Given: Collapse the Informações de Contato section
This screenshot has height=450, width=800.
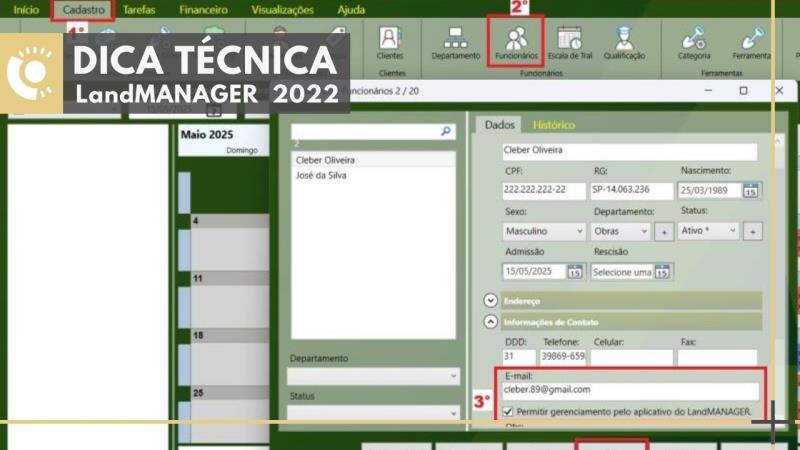Looking at the screenshot, I should point(490,322).
